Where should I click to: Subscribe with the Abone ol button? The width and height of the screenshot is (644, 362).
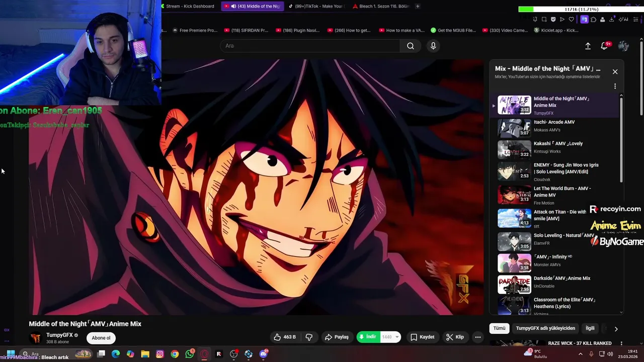[x=101, y=338]
